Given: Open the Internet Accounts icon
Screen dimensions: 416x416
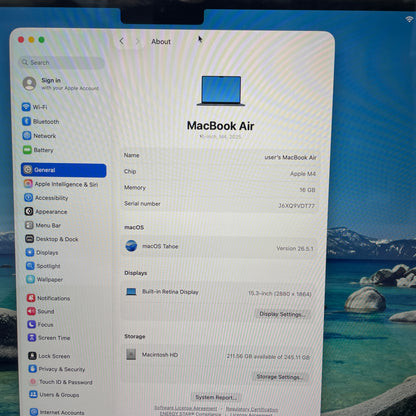Looking at the screenshot, I should (34, 412).
